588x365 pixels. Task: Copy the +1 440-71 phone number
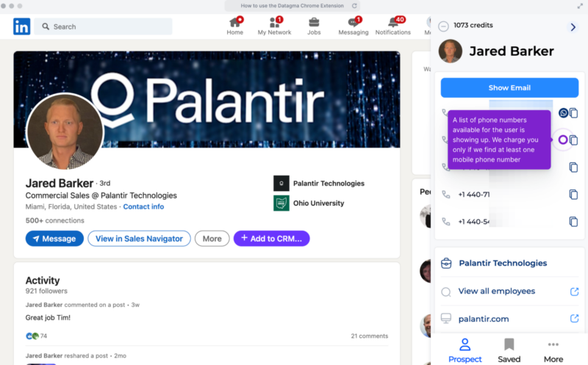tap(573, 195)
